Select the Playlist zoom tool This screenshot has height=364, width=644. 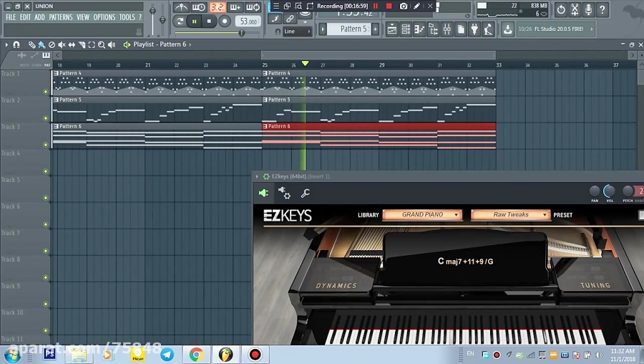tap(102, 44)
